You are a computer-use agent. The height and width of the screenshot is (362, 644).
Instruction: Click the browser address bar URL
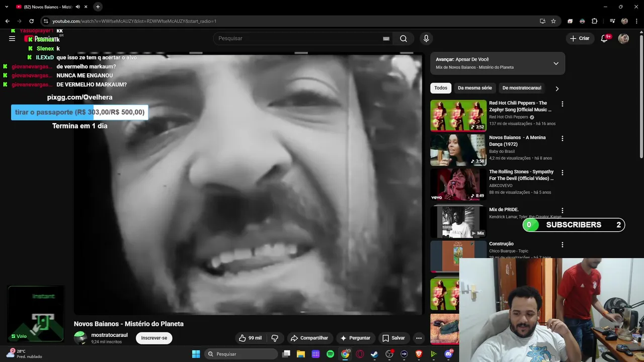[134, 21]
